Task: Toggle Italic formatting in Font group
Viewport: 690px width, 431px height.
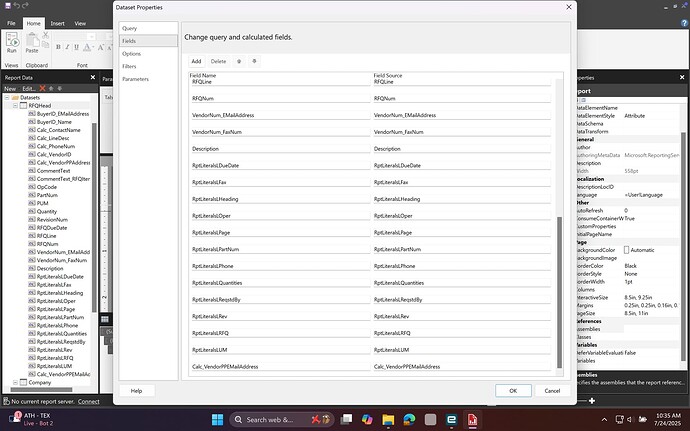Action: click(x=67, y=47)
